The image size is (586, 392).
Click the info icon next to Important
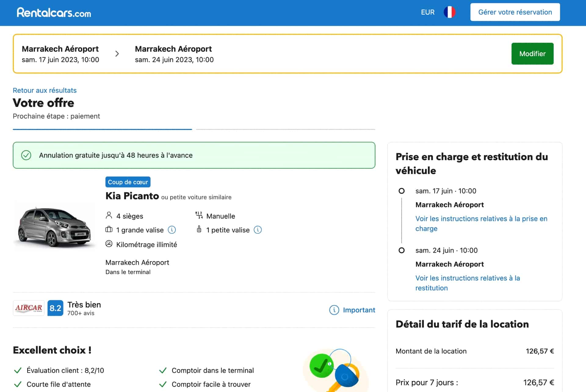click(334, 310)
